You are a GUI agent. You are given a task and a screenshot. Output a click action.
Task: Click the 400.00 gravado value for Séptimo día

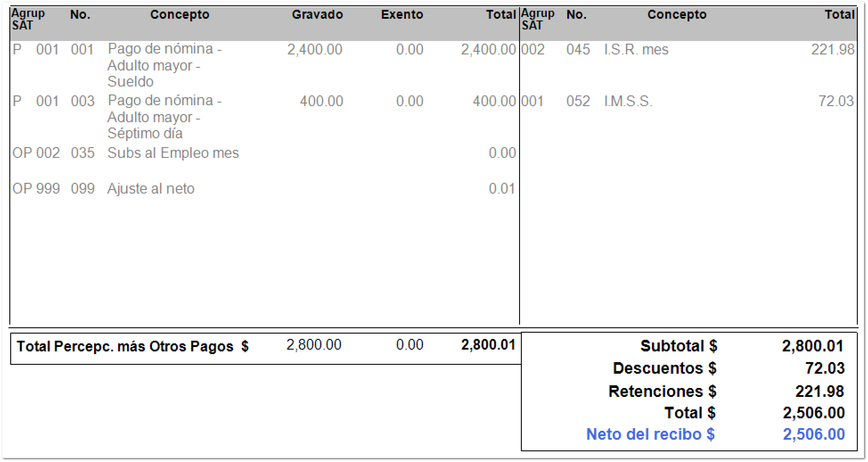321,101
